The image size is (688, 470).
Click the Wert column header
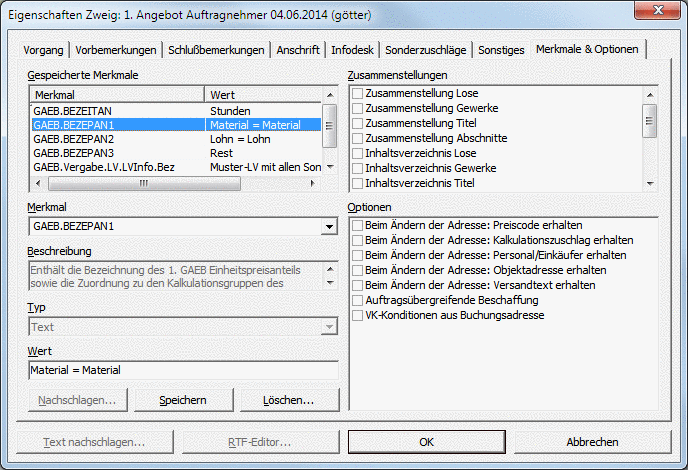[264, 95]
